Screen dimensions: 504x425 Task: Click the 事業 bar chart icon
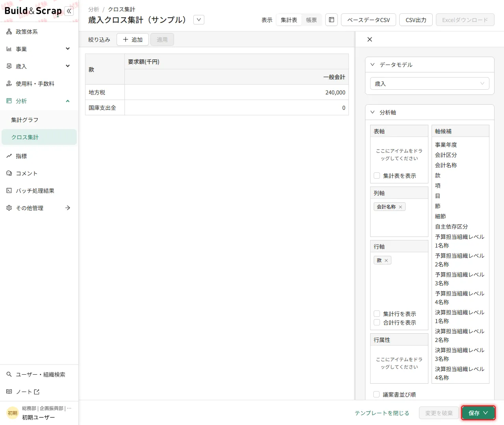coord(9,49)
